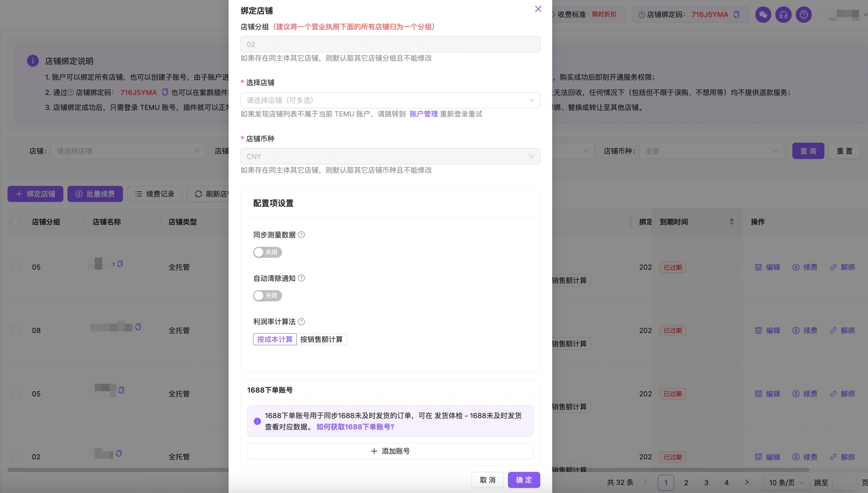The width and height of the screenshot is (868, 493).
Task: Copy the store name in 02 row
Action: pos(118,453)
